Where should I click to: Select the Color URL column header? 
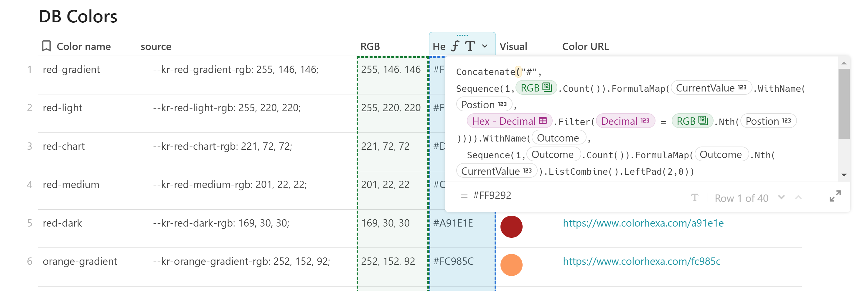[x=585, y=46]
